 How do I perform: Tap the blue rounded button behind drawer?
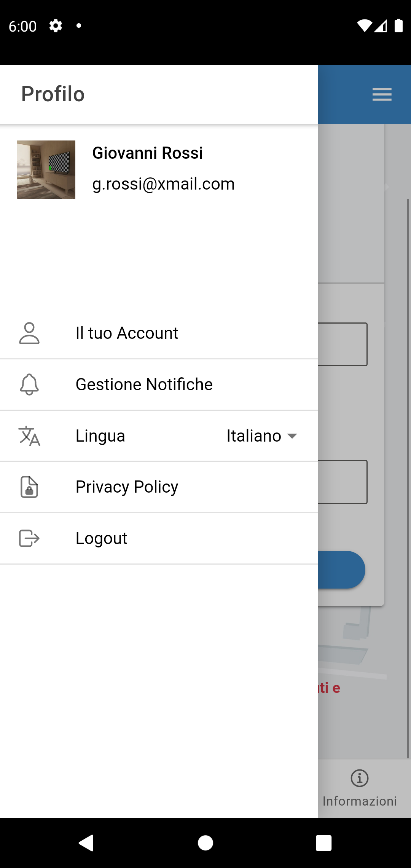pos(341,570)
